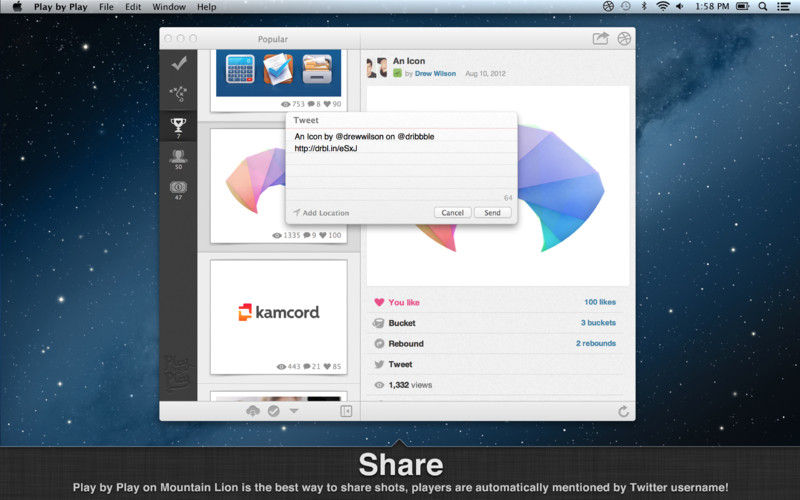Screen dimensions: 800x500
Task: Click the share icon in title bar
Action: tap(601, 38)
